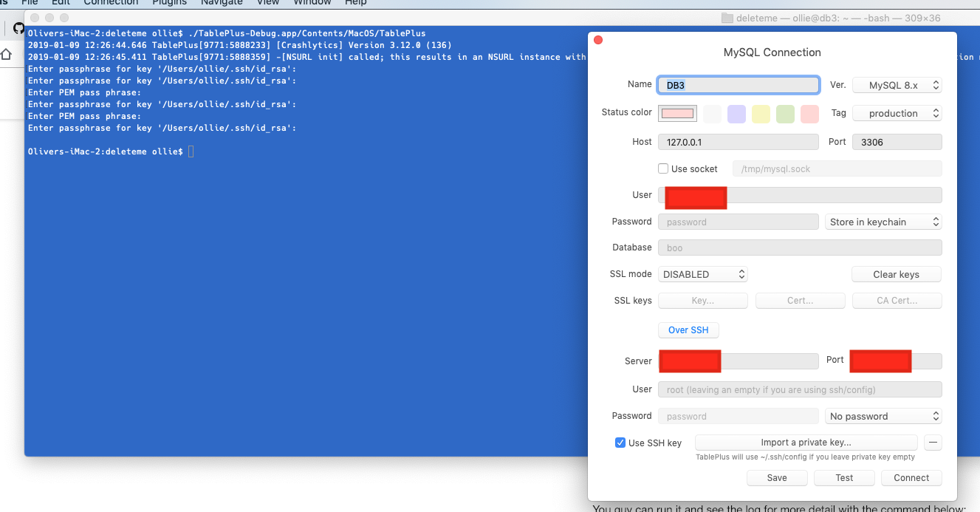
Task: Click the minus icon next to Import a private key
Action: point(933,442)
